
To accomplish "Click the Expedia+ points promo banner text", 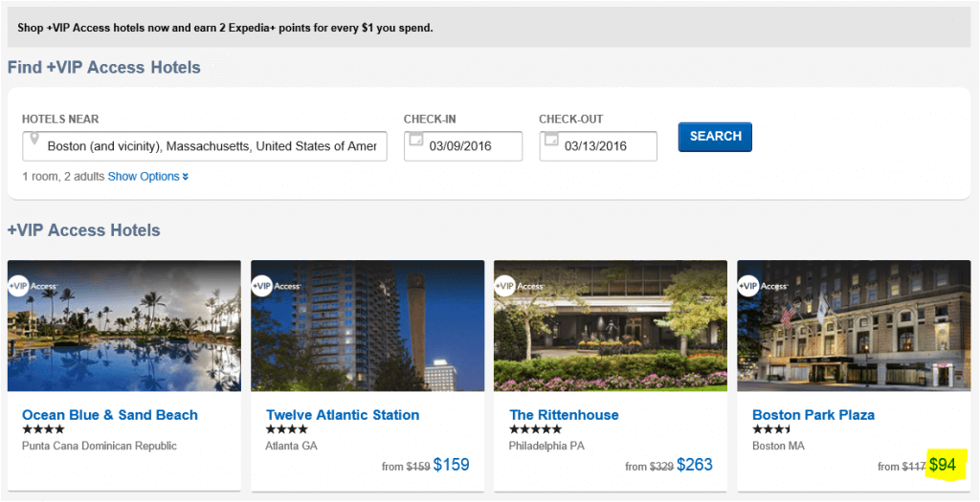I will pos(225,28).
